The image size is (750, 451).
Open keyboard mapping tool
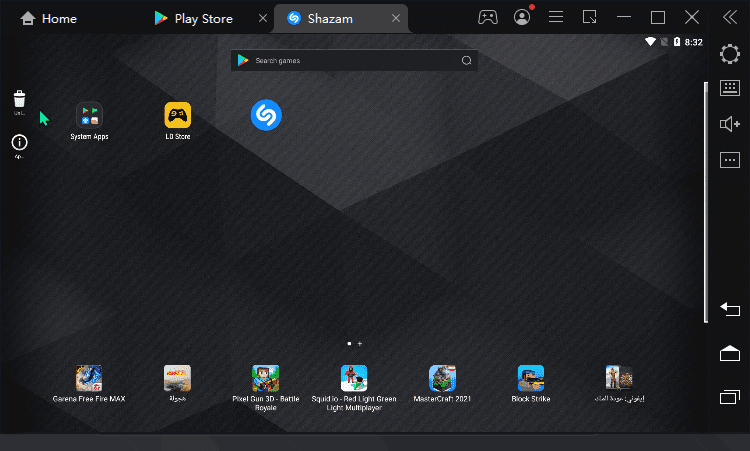click(730, 88)
